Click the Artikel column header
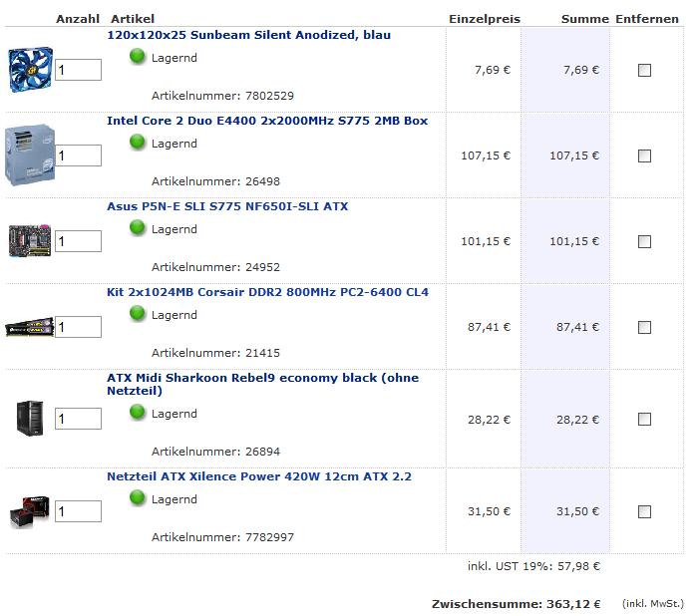698x616 pixels. 133,19
